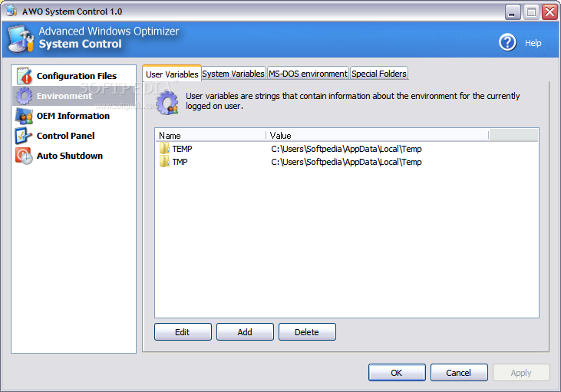The height and width of the screenshot is (392, 561).
Task: Open the OEM Information section
Action: click(73, 116)
